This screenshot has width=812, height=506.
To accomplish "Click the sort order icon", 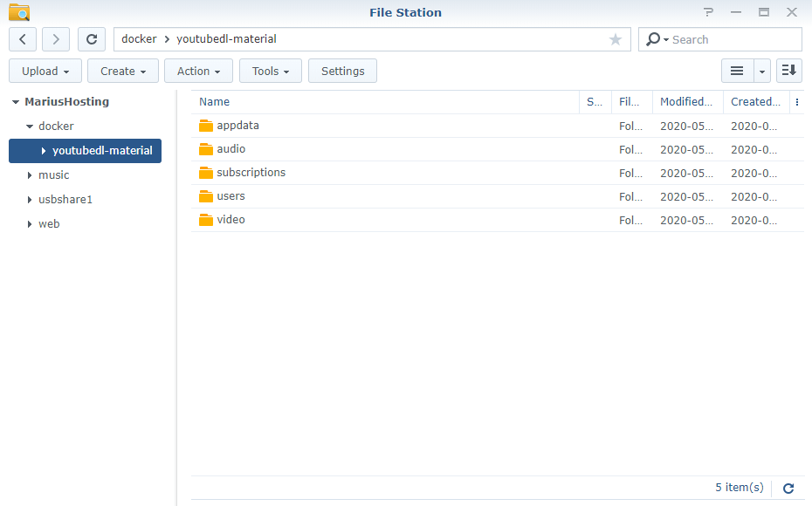I will (x=788, y=71).
